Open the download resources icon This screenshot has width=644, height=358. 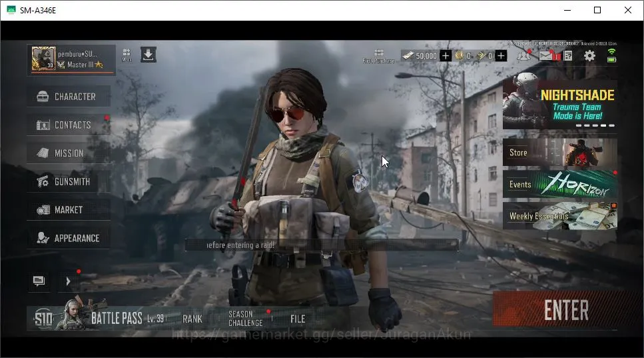(149, 55)
